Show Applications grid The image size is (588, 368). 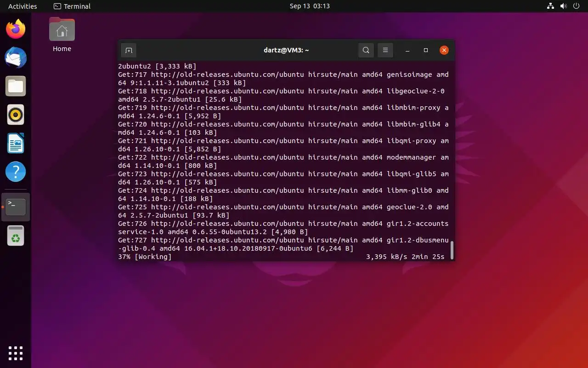click(x=16, y=353)
